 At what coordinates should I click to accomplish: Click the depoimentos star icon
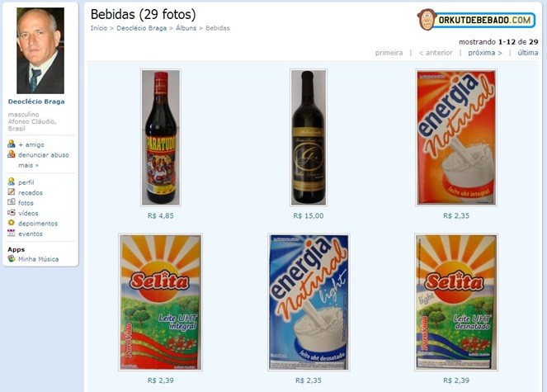[x=12, y=223]
